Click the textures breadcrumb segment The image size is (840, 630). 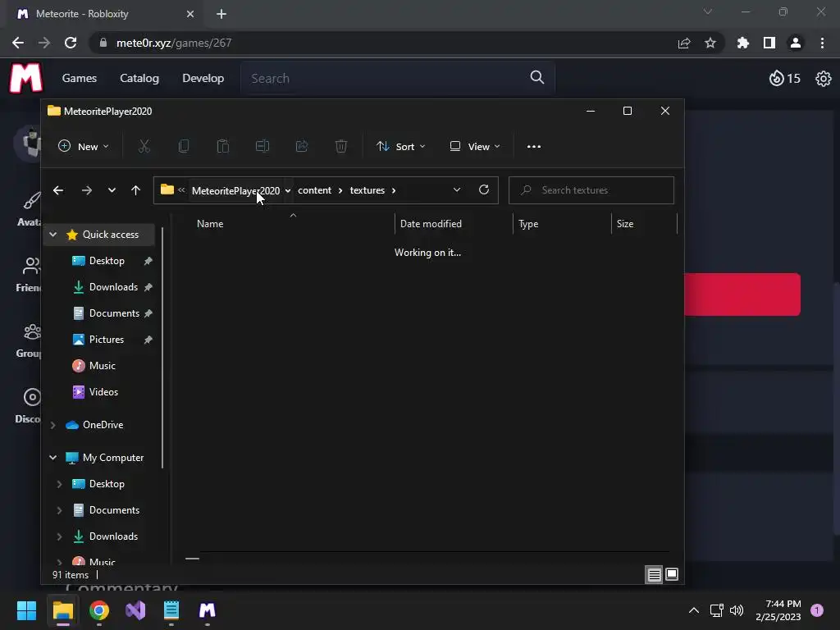(x=367, y=190)
